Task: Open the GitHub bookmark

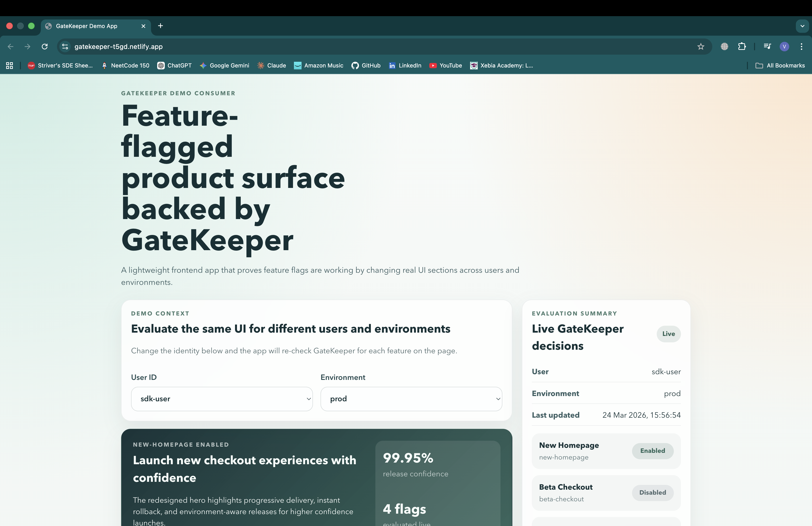Action: point(366,66)
